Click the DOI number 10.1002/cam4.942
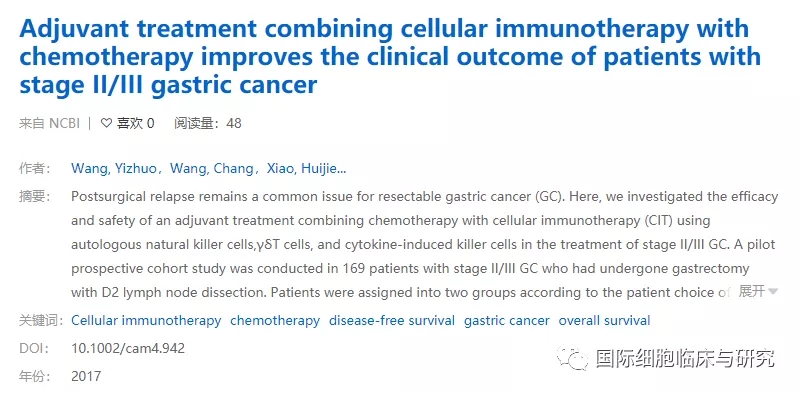 (x=128, y=349)
